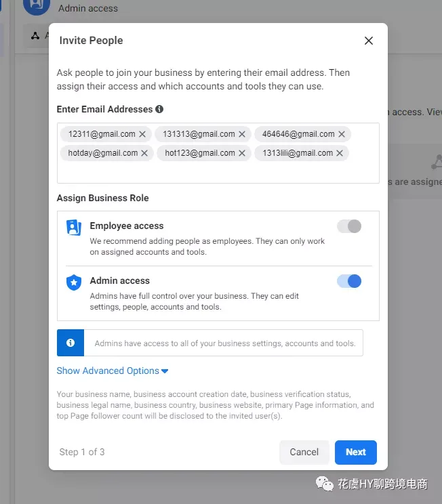Click the blue info banner icon

pos(71,343)
